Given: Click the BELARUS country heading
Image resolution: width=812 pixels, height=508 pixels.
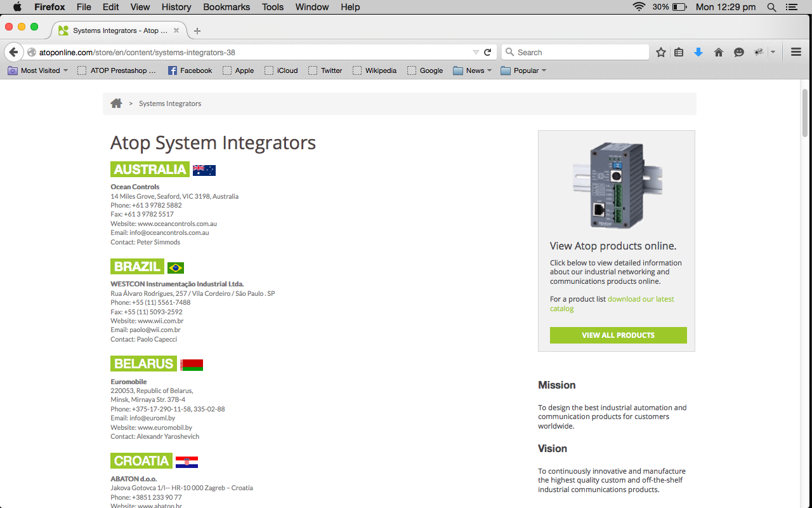Looking at the screenshot, I should (x=144, y=364).
